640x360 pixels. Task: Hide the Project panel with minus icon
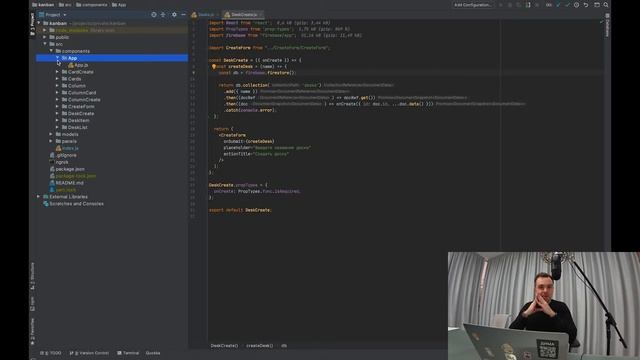click(x=183, y=15)
